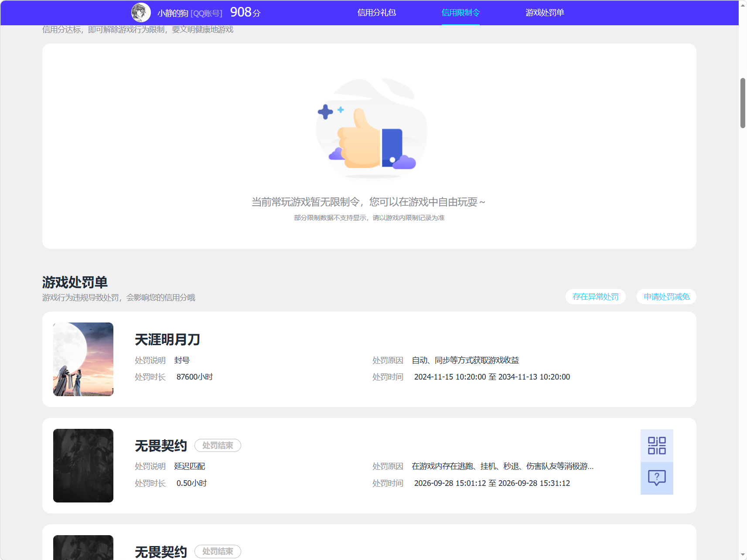
Task: Click the 908分 credit score
Action: [x=245, y=12]
